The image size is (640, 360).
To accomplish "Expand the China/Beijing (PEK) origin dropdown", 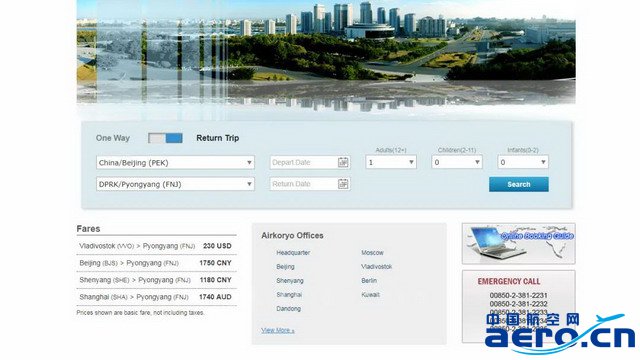I will [176, 162].
